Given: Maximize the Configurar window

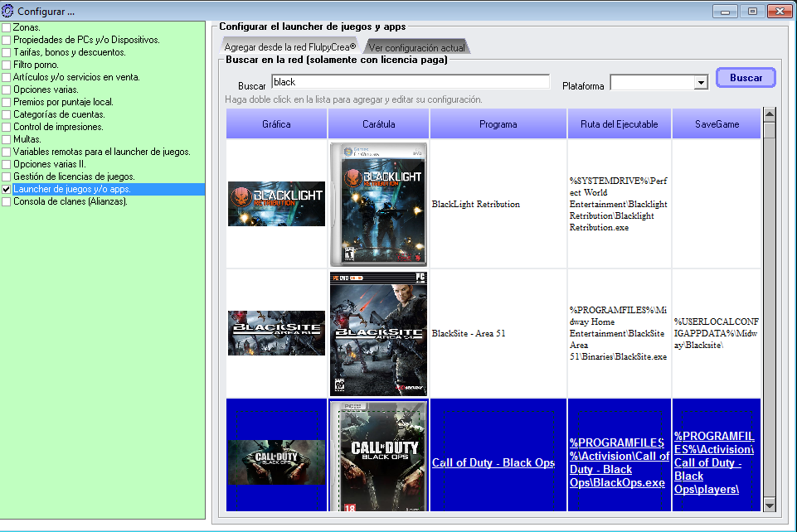Looking at the screenshot, I should pos(752,11).
